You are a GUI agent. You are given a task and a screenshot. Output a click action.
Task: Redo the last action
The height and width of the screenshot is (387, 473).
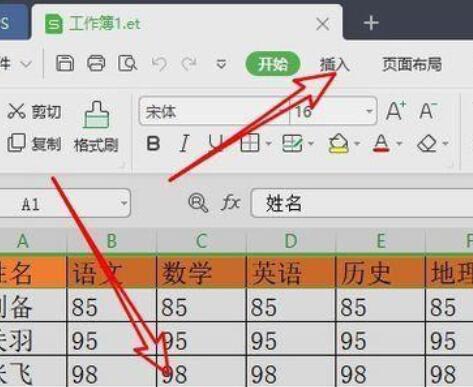(189, 64)
